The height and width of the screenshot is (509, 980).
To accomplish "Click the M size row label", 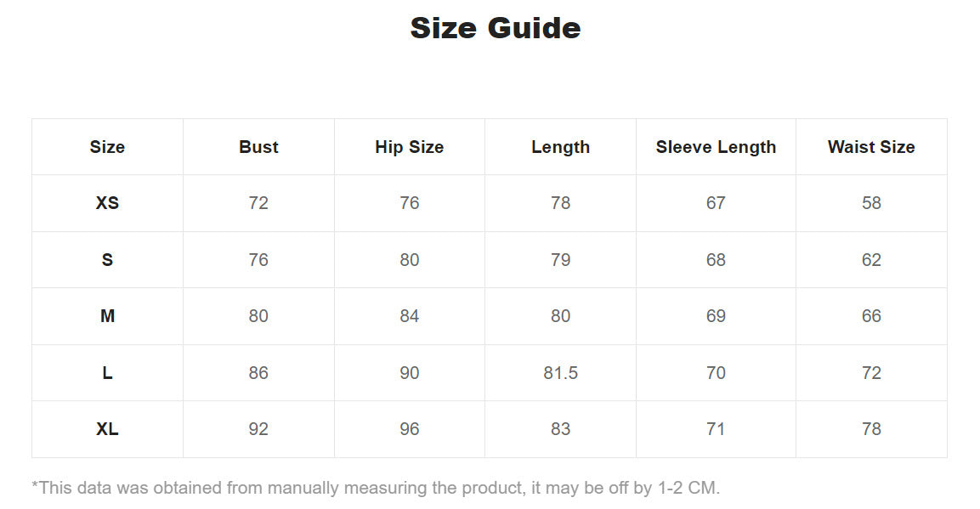I will (x=107, y=316).
